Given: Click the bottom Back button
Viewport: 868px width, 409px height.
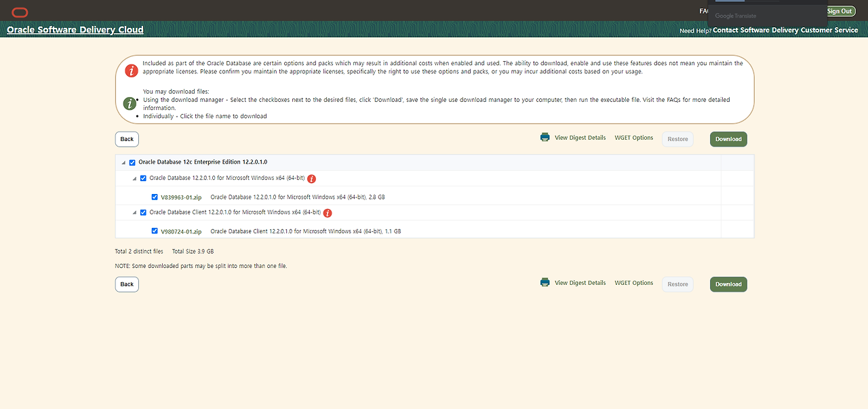Looking at the screenshot, I should pyautogui.click(x=127, y=284).
